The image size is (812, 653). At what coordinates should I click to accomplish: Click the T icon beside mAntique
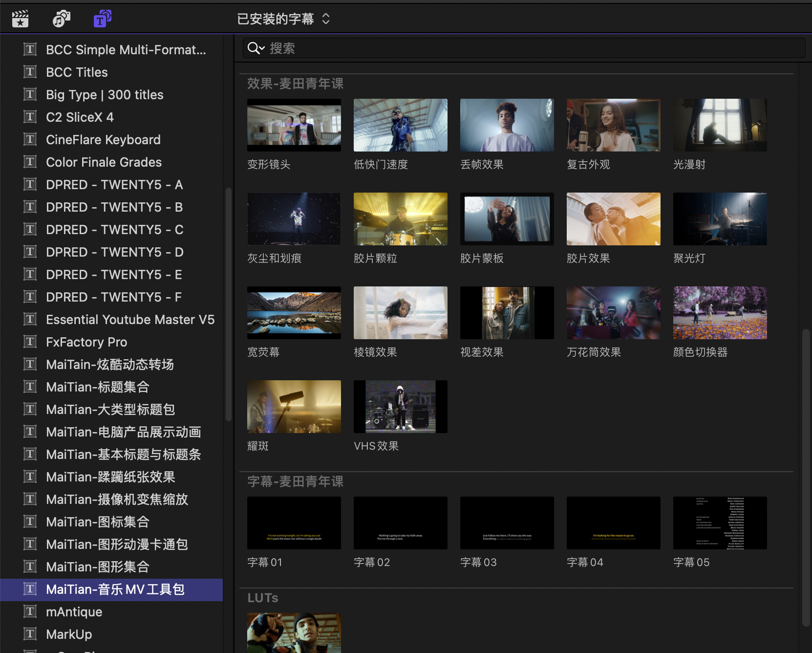[x=30, y=611]
